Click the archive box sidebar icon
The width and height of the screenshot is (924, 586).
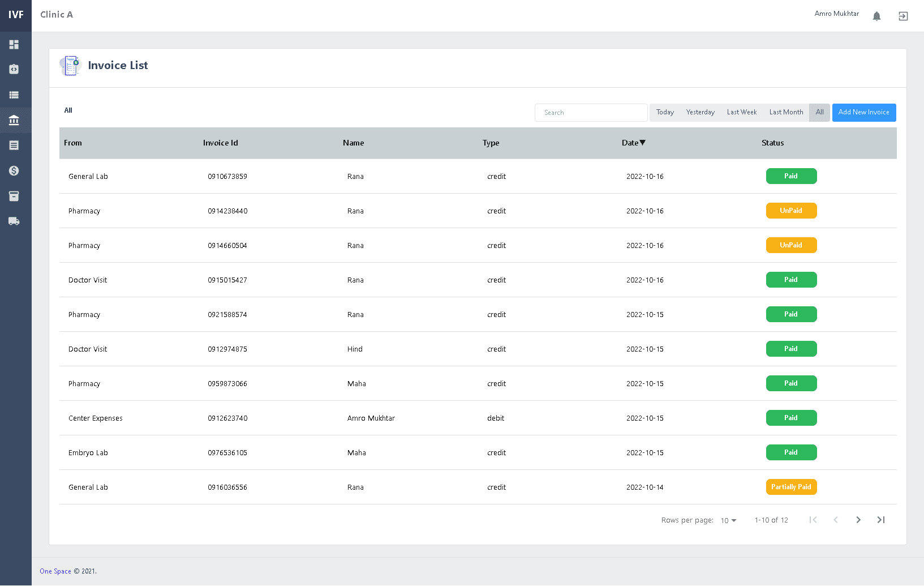(15, 196)
